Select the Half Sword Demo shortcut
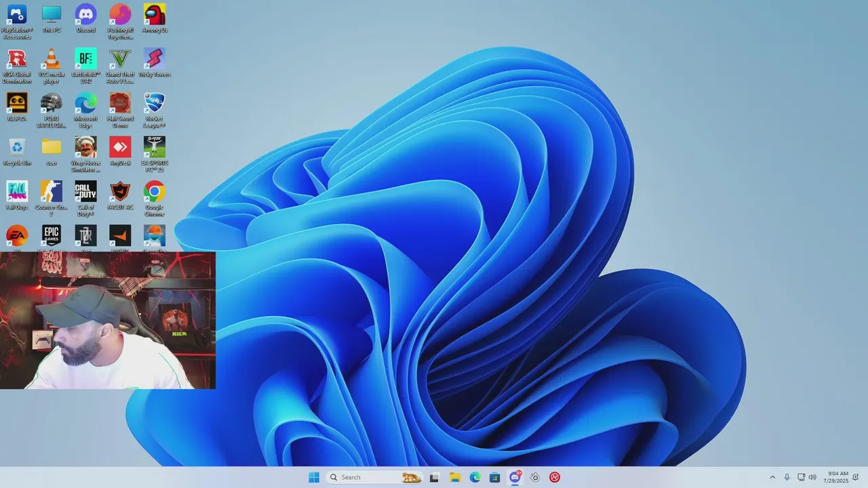868x488 pixels. (x=120, y=110)
